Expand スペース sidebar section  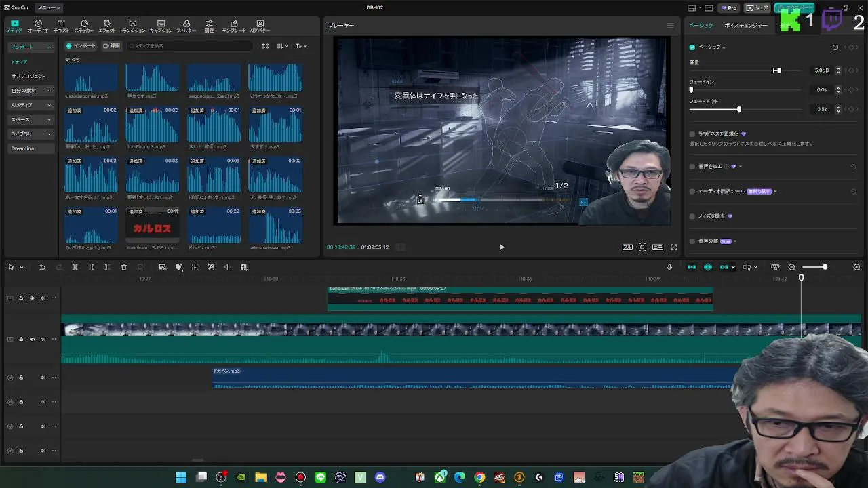click(x=31, y=119)
